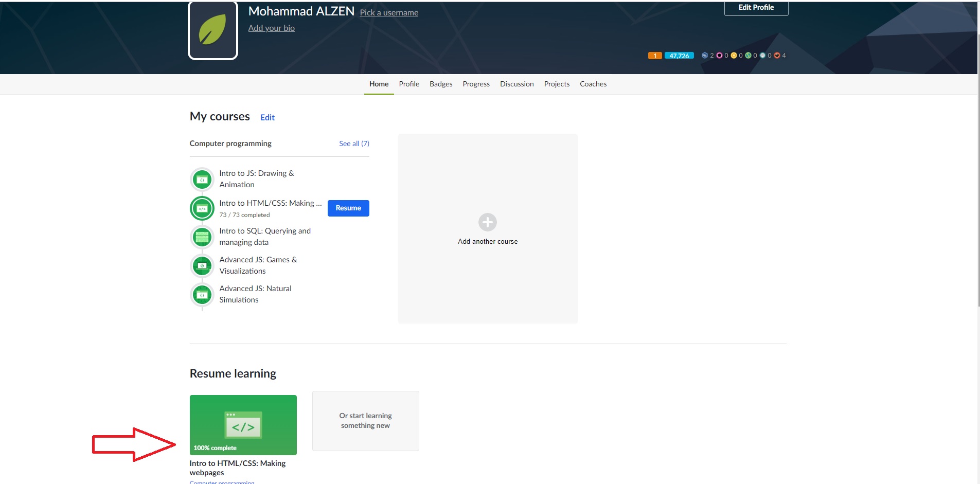Click the page vertical scrollbar
This screenshot has height=484, width=980.
tap(978, 170)
